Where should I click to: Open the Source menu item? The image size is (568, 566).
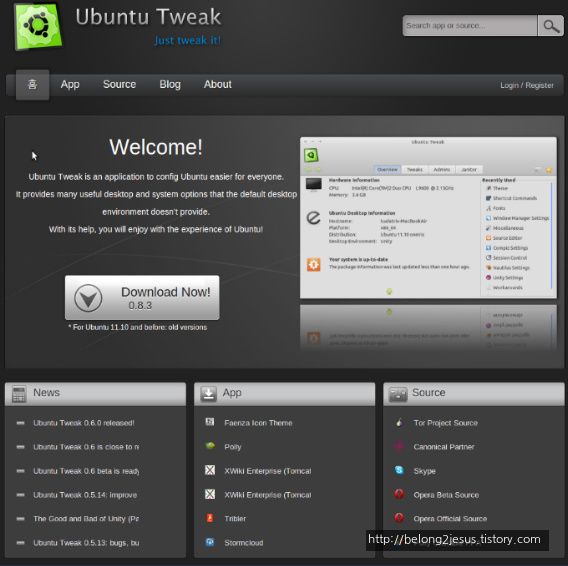click(120, 84)
